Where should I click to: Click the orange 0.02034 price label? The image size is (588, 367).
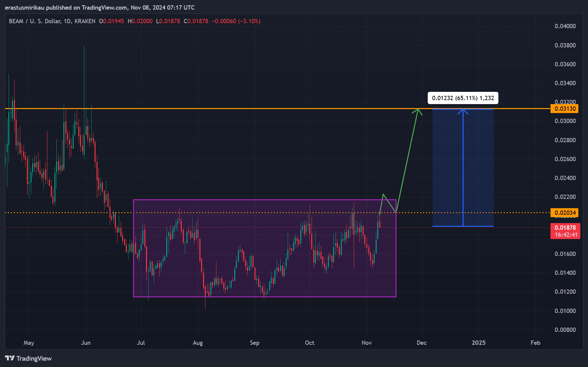[564, 213]
